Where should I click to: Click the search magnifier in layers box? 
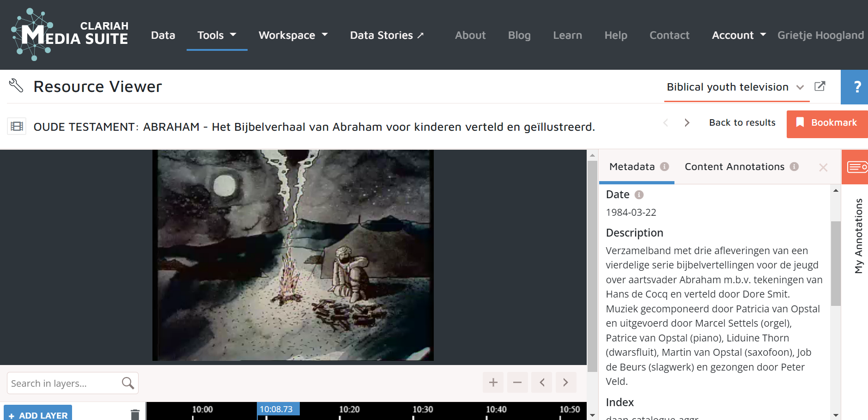coord(128,383)
